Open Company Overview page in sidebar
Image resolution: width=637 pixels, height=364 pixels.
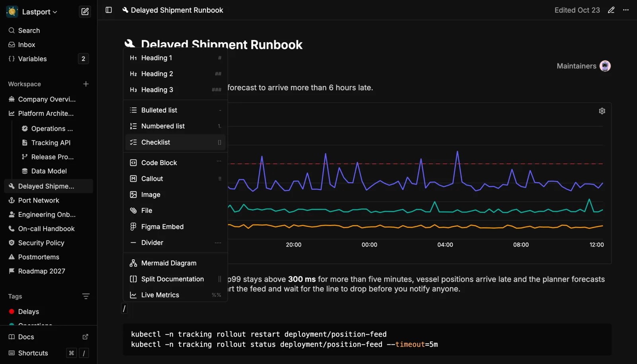49,99
